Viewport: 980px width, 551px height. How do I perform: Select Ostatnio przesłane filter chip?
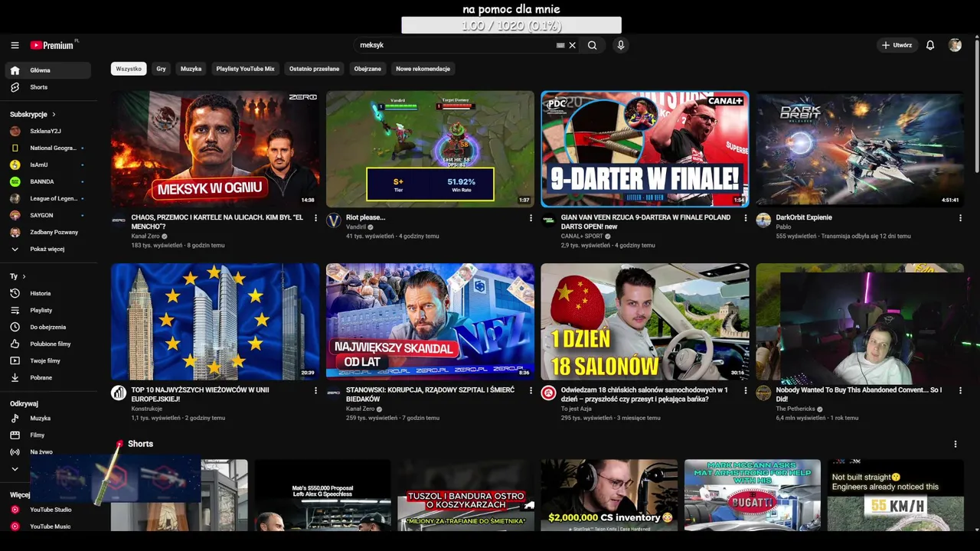click(314, 69)
